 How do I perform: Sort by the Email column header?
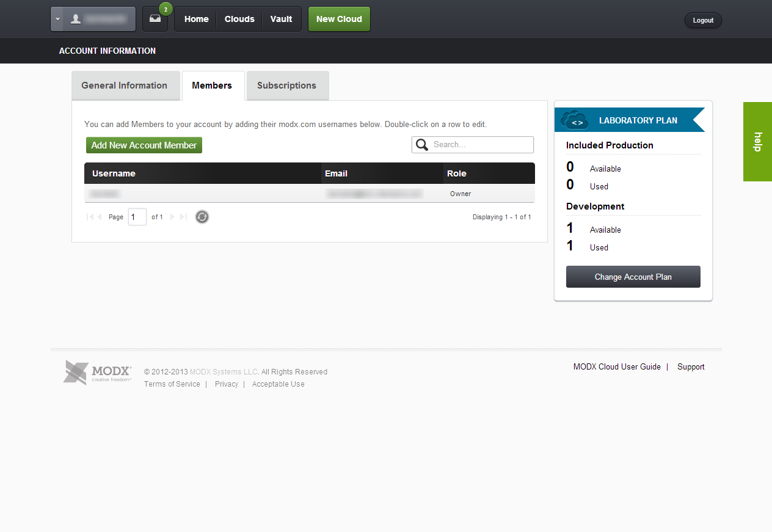pos(382,173)
